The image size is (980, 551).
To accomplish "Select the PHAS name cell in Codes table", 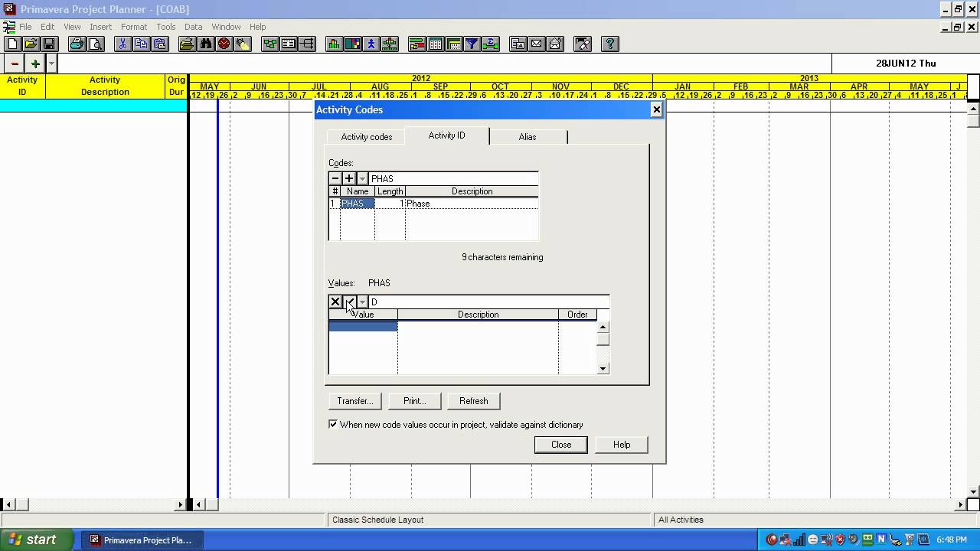I will pyautogui.click(x=358, y=204).
